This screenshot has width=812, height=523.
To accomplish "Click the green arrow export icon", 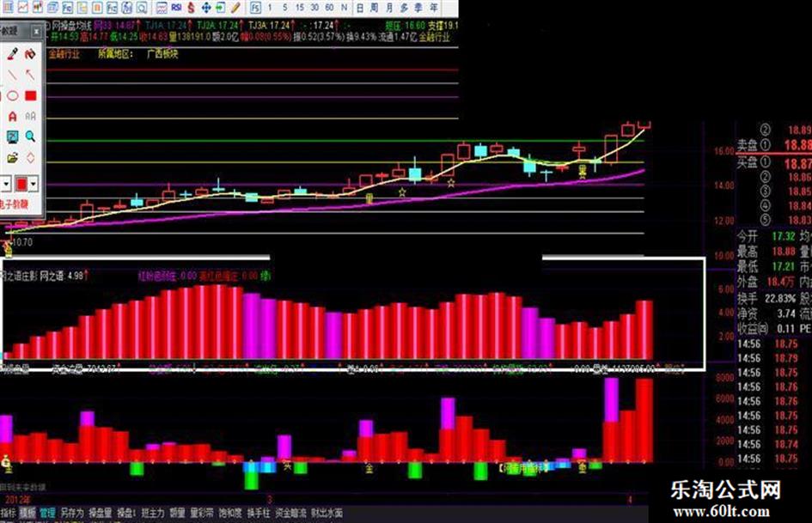I will [x=221, y=7].
